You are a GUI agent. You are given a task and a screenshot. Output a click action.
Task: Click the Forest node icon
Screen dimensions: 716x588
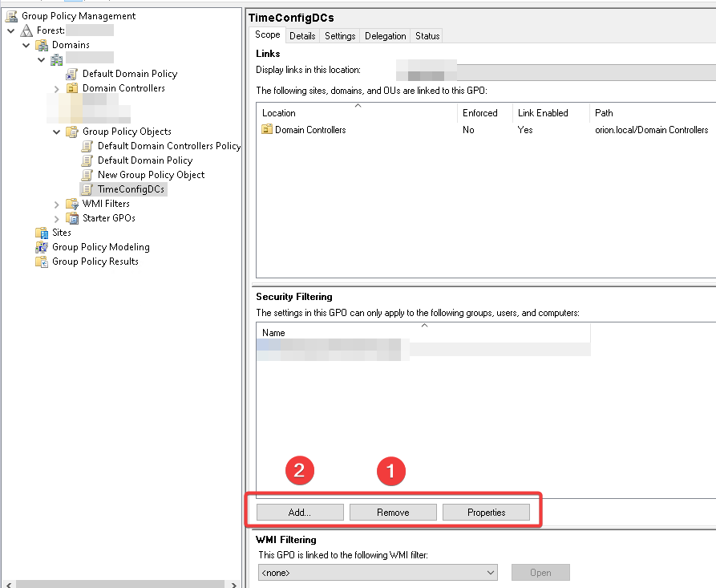[x=26, y=30]
